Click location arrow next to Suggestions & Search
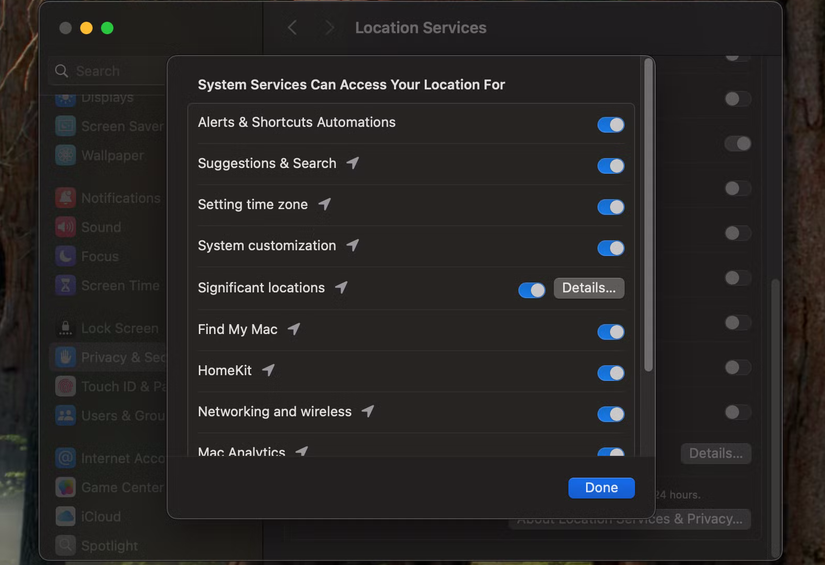The image size is (825, 565). [353, 163]
